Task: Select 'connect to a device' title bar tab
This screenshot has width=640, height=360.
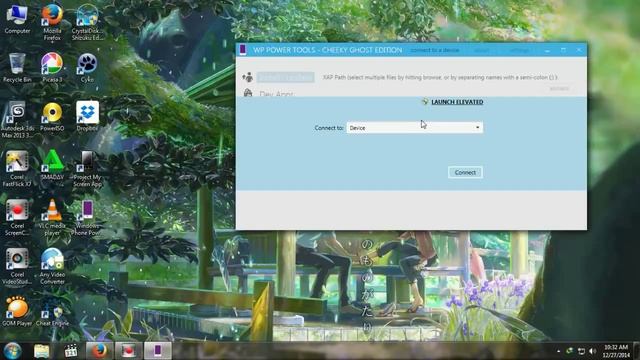Action: click(435, 50)
